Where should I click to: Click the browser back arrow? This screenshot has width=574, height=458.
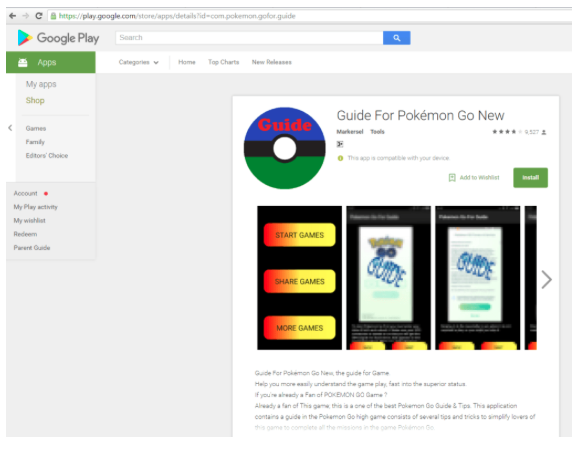click(12, 16)
